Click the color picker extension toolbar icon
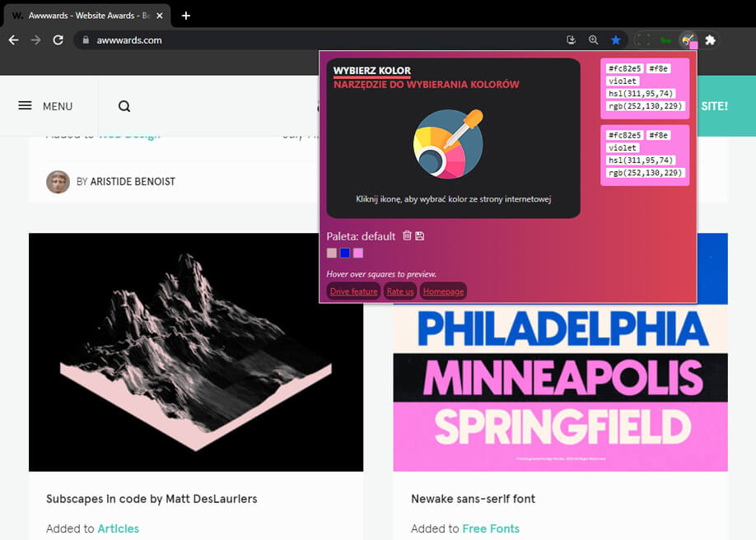 coord(688,40)
